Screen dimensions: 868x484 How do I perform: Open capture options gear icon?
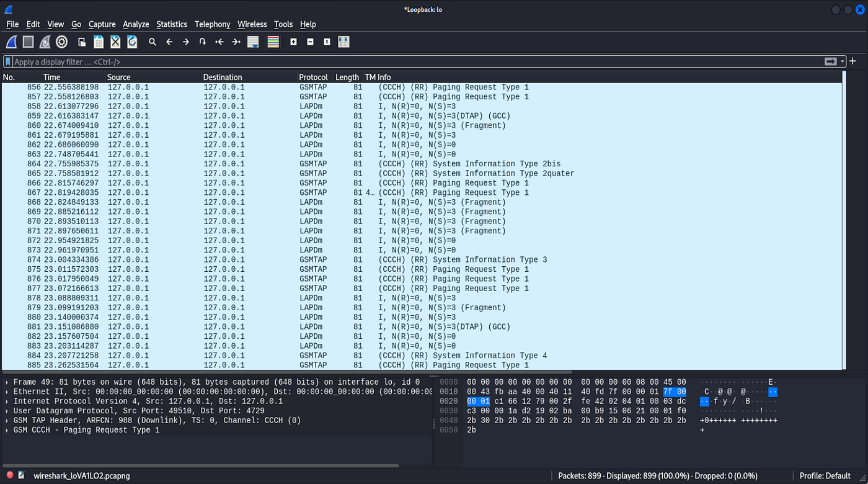pyautogui.click(x=61, y=42)
